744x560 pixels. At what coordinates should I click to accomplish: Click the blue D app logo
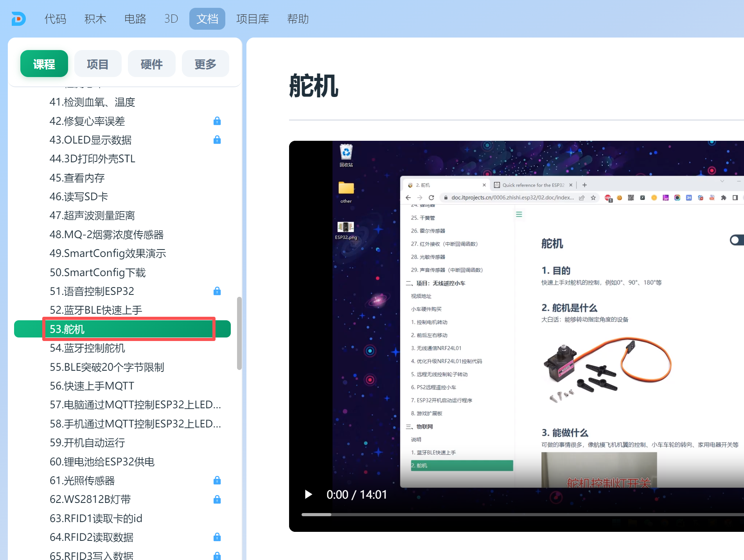coord(18,19)
